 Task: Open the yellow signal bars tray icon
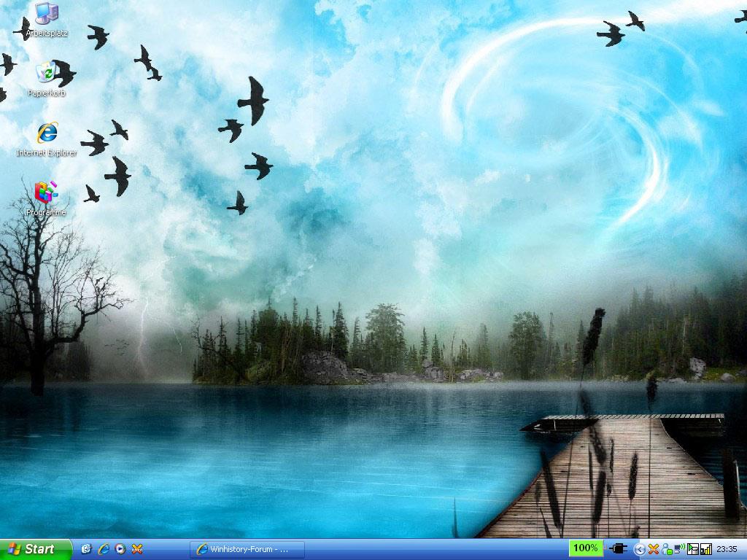pos(705,549)
